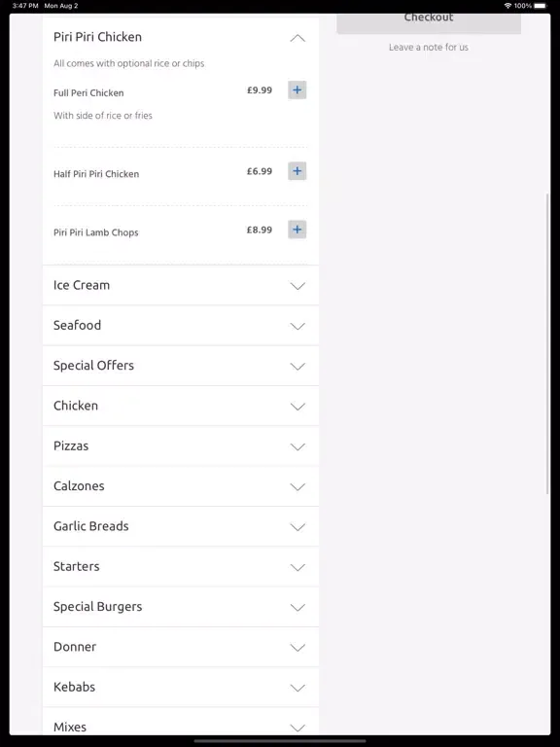This screenshot has width=560, height=747.
Task: Click the page vertical scrollbar
Action: point(547,343)
